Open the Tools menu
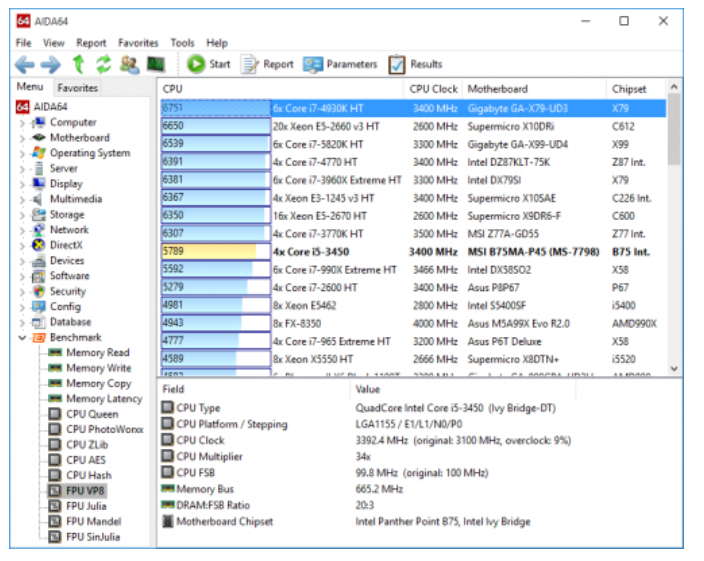Image resolution: width=704 pixels, height=561 pixels. coord(182,43)
